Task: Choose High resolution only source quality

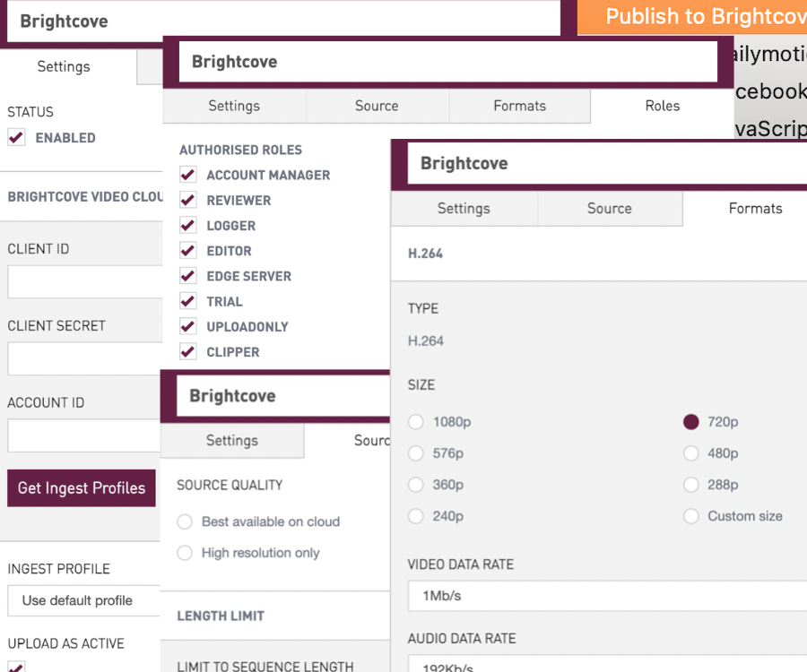Action: (x=185, y=553)
